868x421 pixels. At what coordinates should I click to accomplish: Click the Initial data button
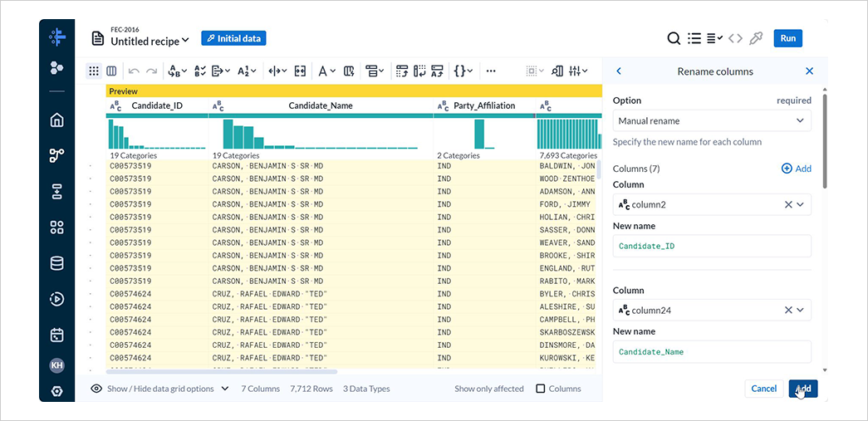coord(233,38)
